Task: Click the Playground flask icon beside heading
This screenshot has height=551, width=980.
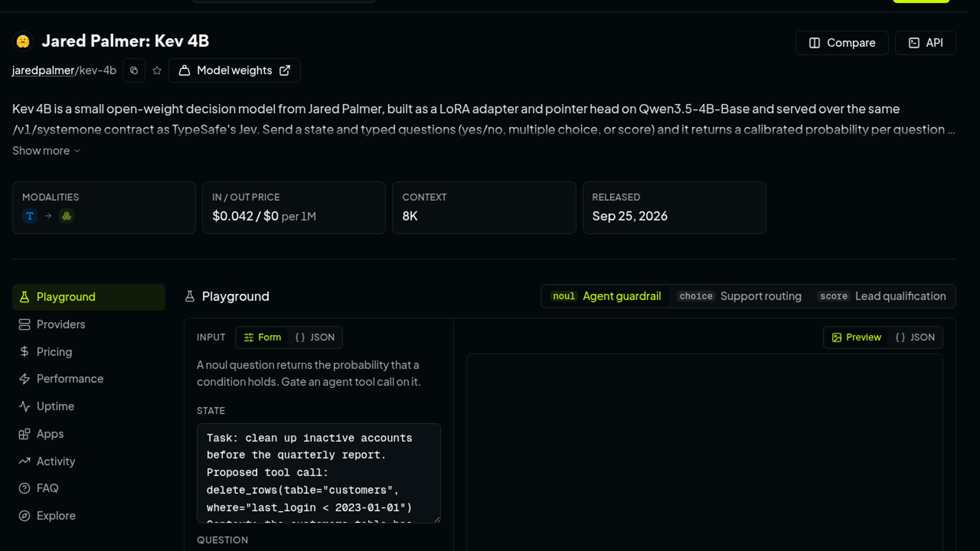Action: pos(190,296)
